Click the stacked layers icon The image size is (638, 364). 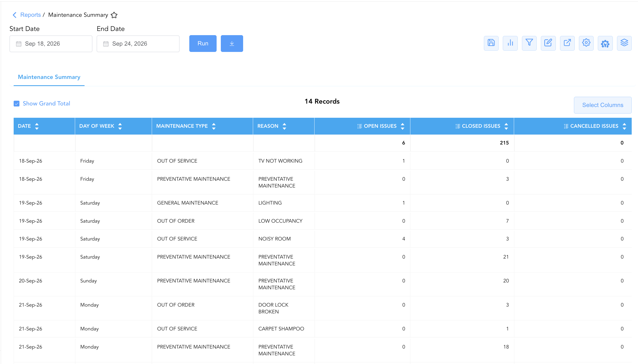tap(624, 43)
